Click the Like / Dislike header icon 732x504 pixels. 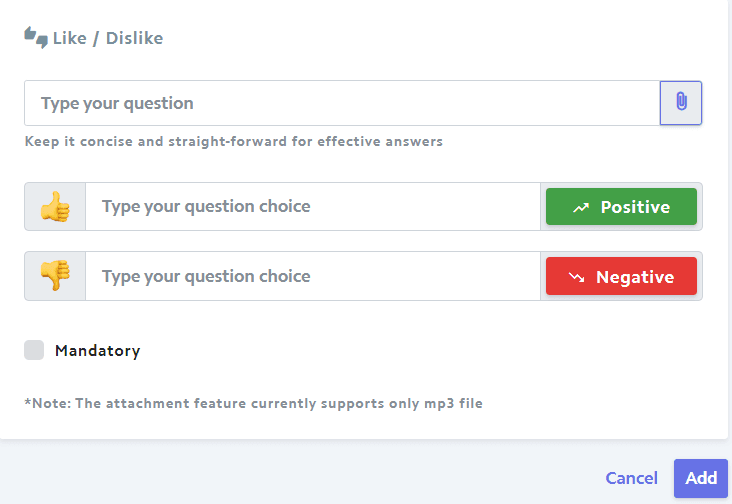tap(36, 37)
